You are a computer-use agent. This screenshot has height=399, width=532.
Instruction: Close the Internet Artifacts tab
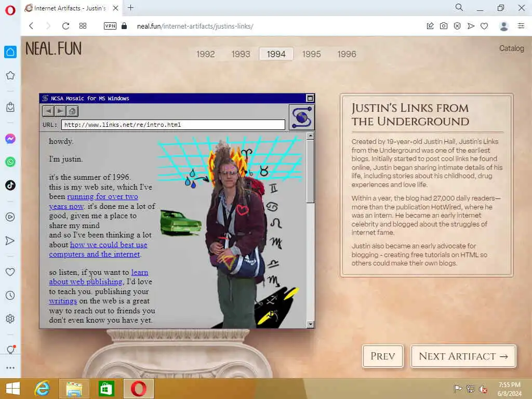116,8
